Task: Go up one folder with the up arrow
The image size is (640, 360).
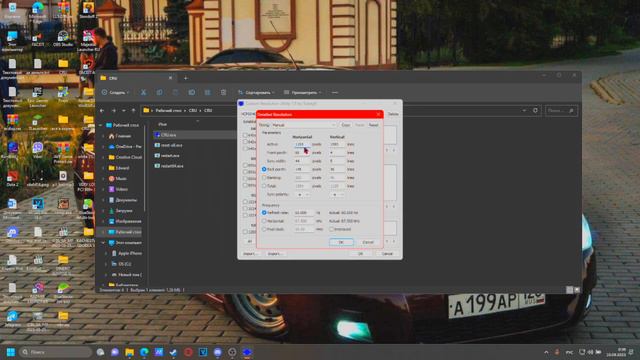Action: [133, 111]
